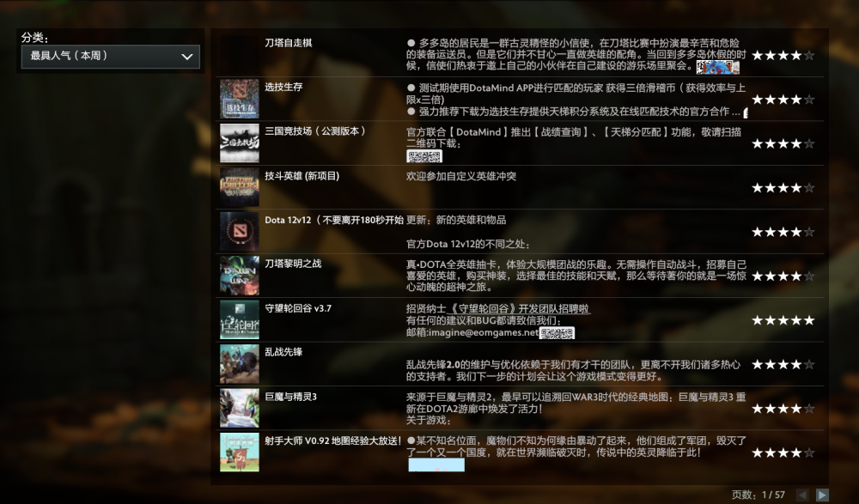This screenshot has height=504, width=859.
Task: Click the QR code under 三国竞技场 description
Action: [x=424, y=156]
